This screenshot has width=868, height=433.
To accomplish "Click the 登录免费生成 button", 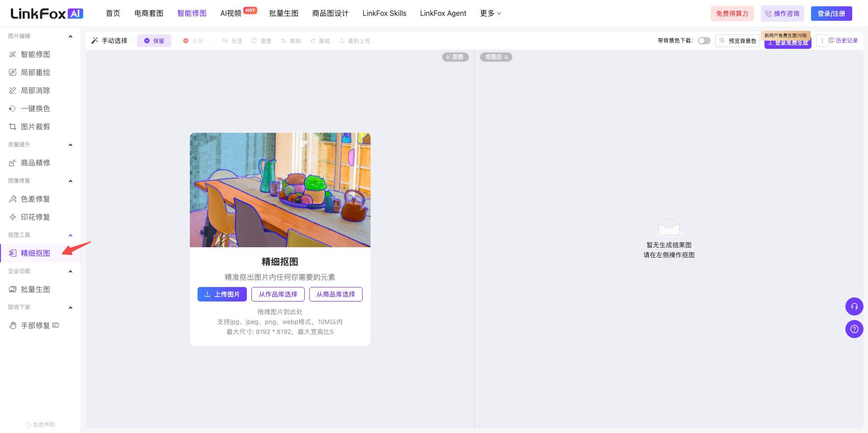I will click(788, 43).
